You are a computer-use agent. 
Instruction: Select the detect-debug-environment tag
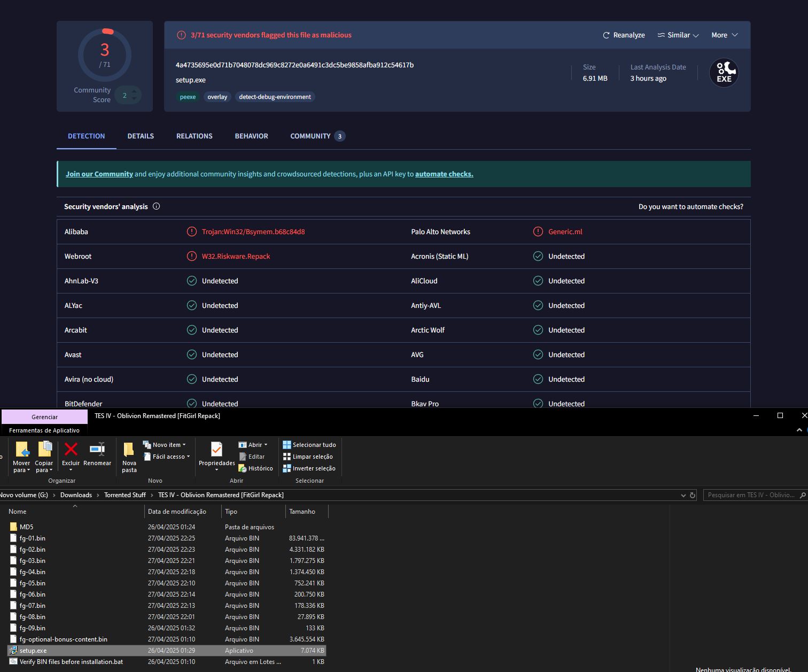[x=275, y=97]
